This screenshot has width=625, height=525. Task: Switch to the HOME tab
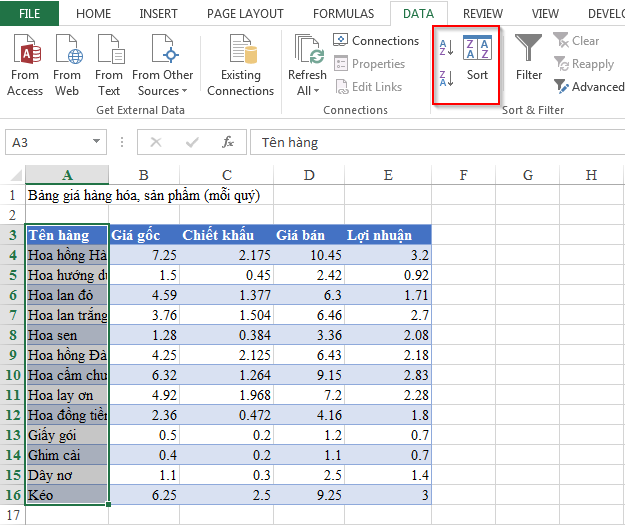click(x=93, y=14)
